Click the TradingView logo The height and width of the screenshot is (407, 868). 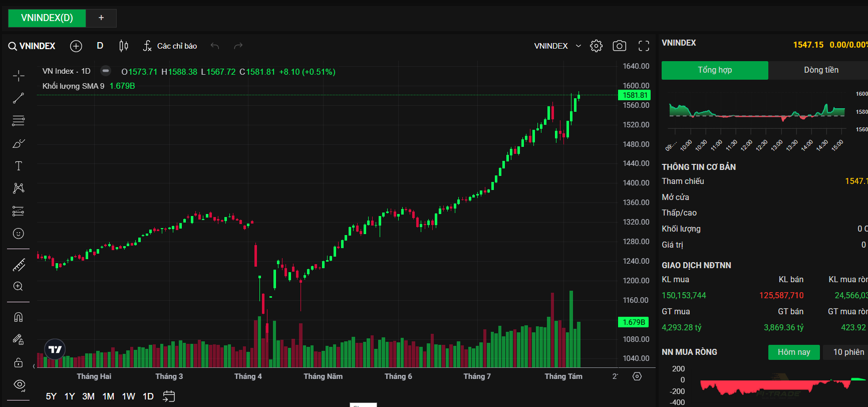click(55, 349)
